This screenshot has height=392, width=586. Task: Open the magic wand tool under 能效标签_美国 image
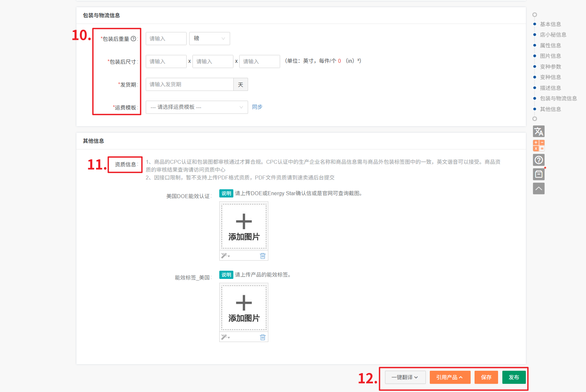(x=225, y=337)
